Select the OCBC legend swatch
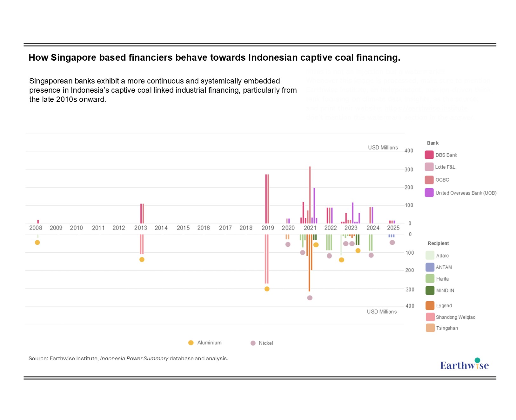This screenshot has width=516, height=420. [x=429, y=180]
